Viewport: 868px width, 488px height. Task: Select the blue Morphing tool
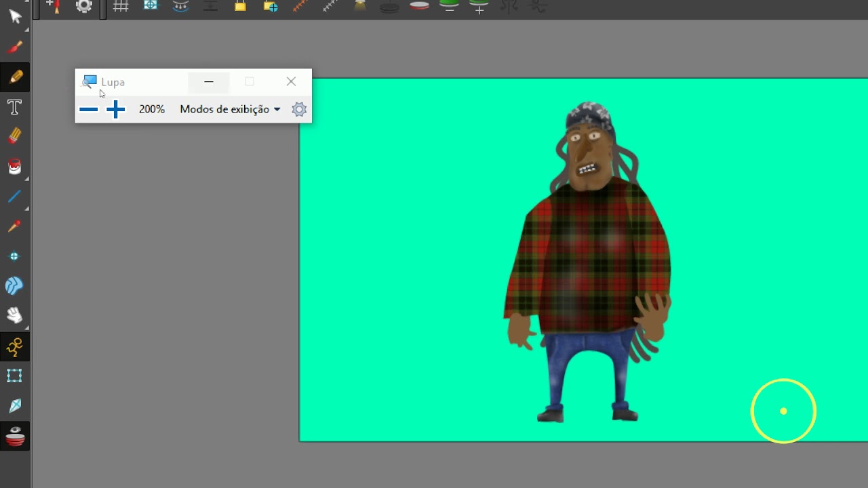(15, 286)
